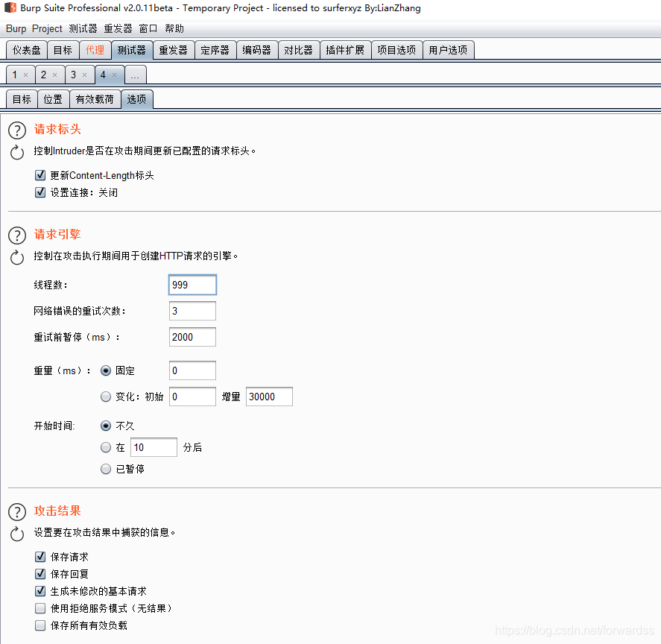Switch to 选项 sub-tab
661x644 pixels.
click(136, 99)
